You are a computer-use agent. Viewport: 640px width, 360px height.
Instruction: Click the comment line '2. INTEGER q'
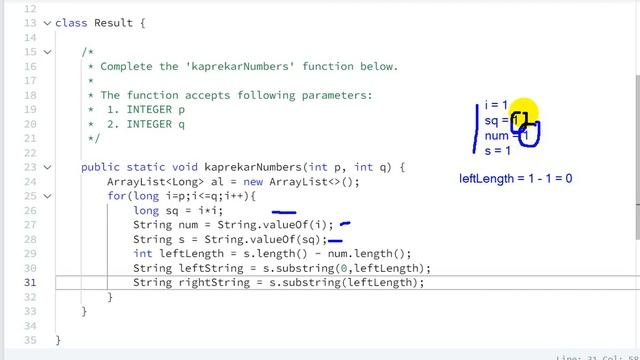146,124
